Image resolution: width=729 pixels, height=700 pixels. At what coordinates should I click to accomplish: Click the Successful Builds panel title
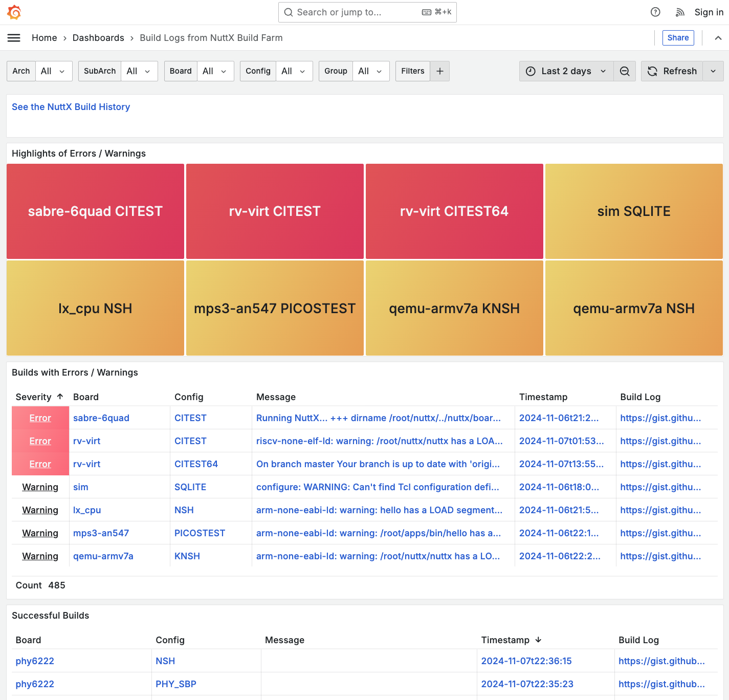(x=51, y=616)
